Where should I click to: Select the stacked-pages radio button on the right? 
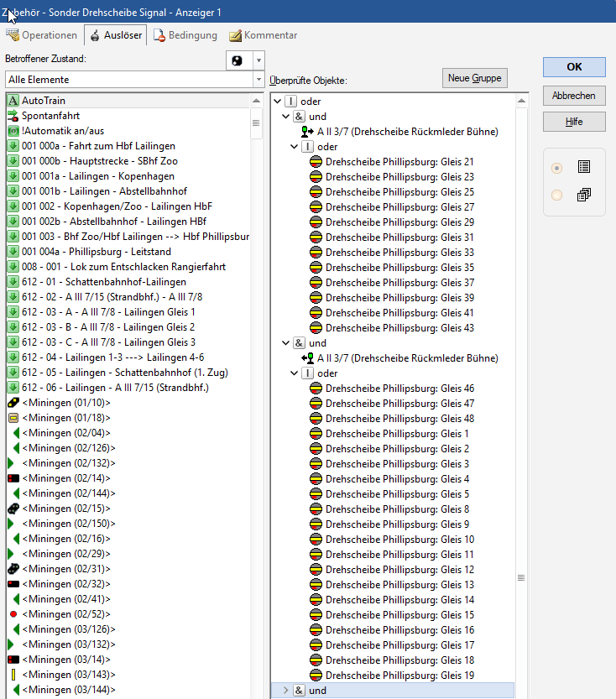pyautogui.click(x=556, y=196)
